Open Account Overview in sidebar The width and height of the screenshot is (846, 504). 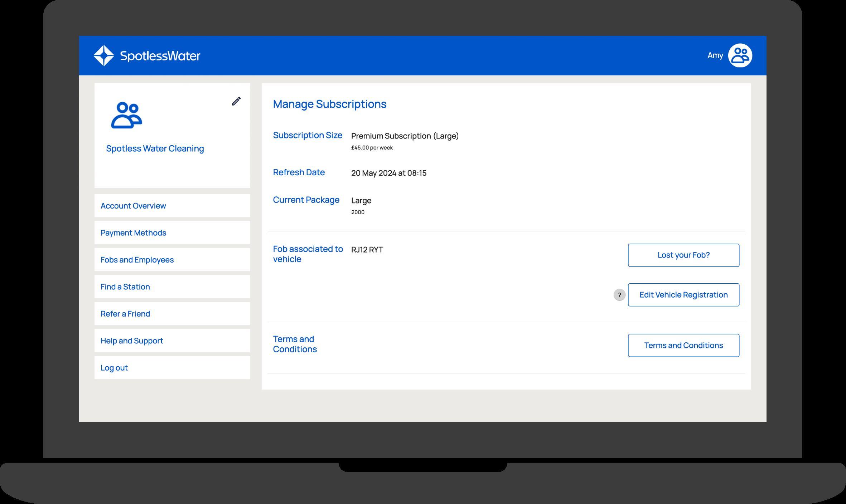(x=172, y=206)
